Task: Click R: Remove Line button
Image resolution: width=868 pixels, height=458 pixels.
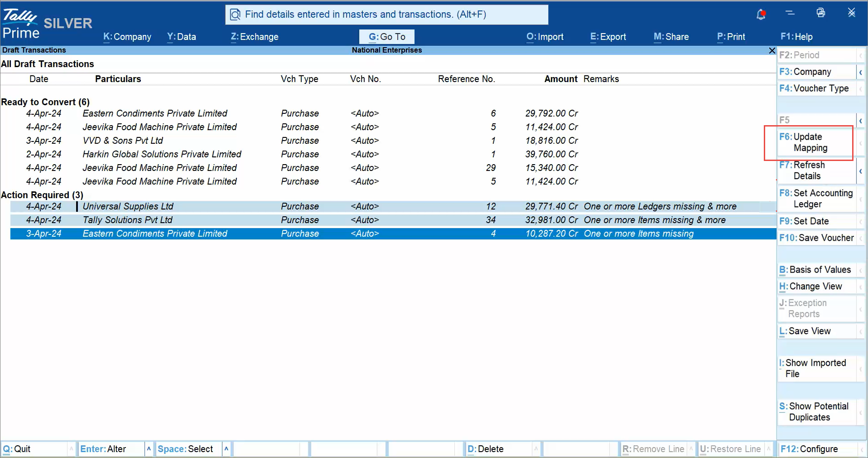Action: click(x=654, y=449)
